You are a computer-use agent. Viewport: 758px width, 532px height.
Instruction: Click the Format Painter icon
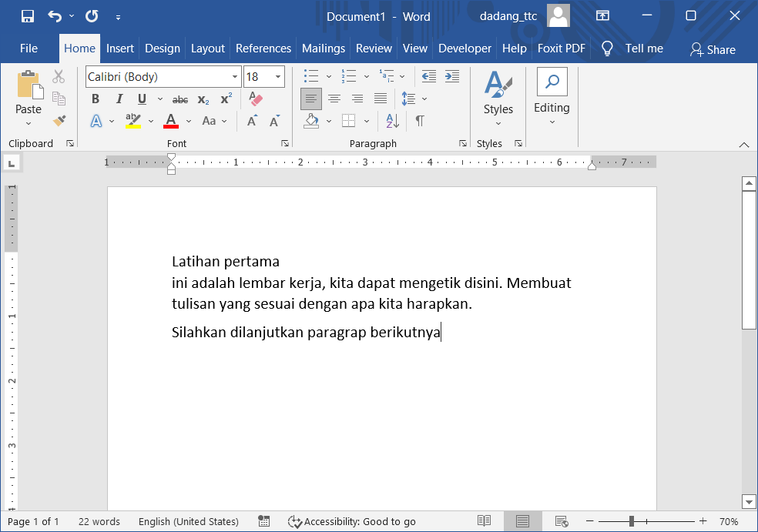[x=59, y=121]
